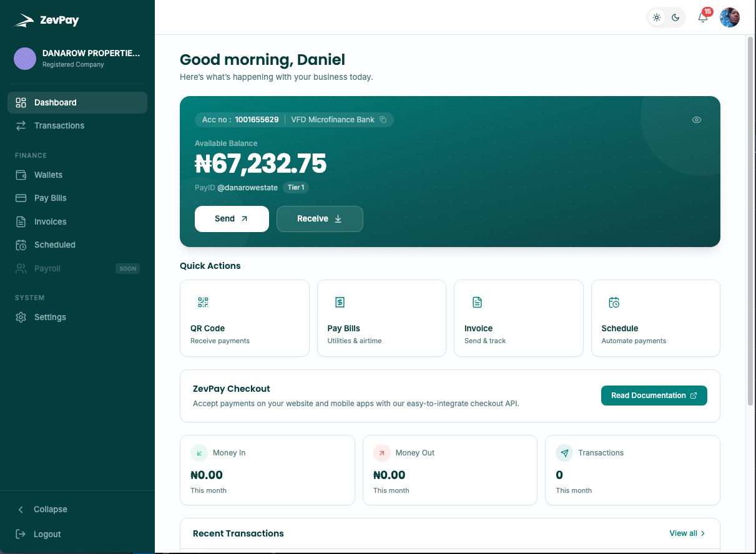Viewport: 756px width, 554px height.
Task: Click the ZevPay logo icon
Action: (x=24, y=21)
